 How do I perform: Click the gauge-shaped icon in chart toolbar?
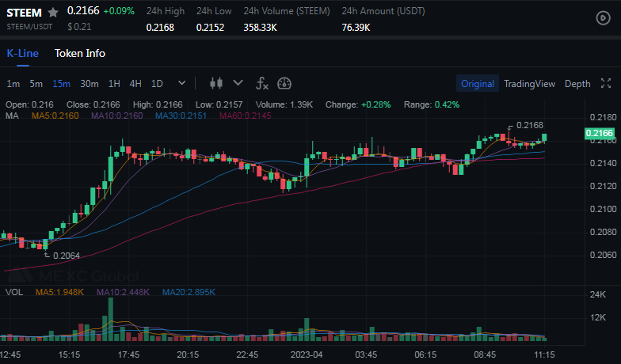point(285,83)
